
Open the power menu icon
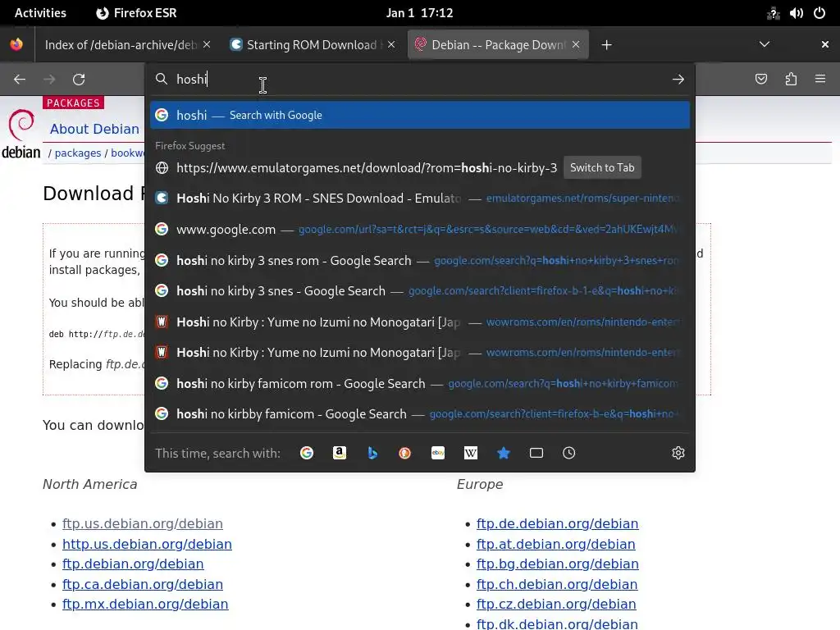(x=819, y=13)
